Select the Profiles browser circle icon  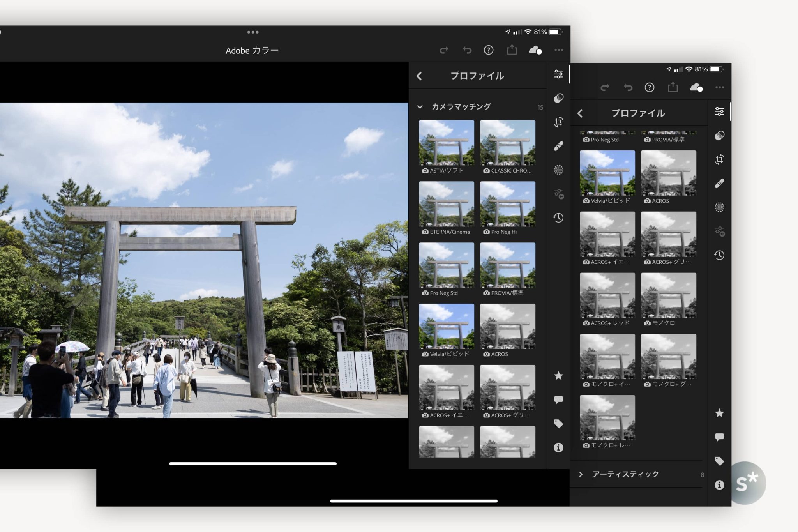pos(559,99)
